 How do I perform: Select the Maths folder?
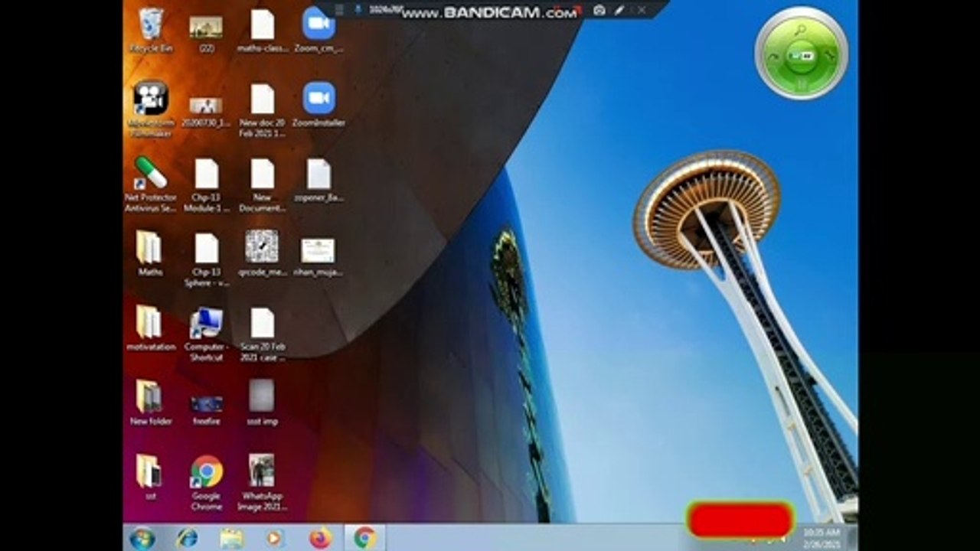click(149, 253)
